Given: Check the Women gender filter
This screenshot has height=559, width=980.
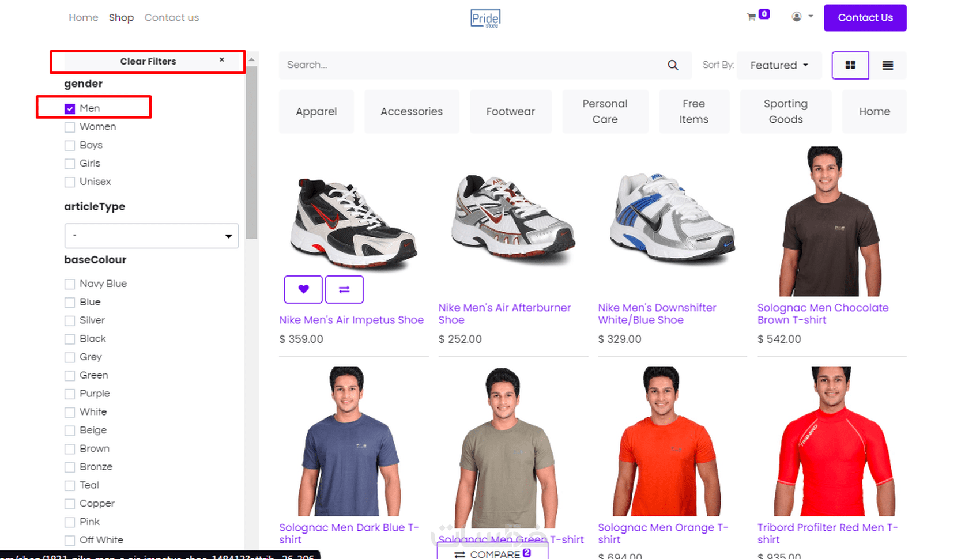Looking at the screenshot, I should click(x=70, y=127).
